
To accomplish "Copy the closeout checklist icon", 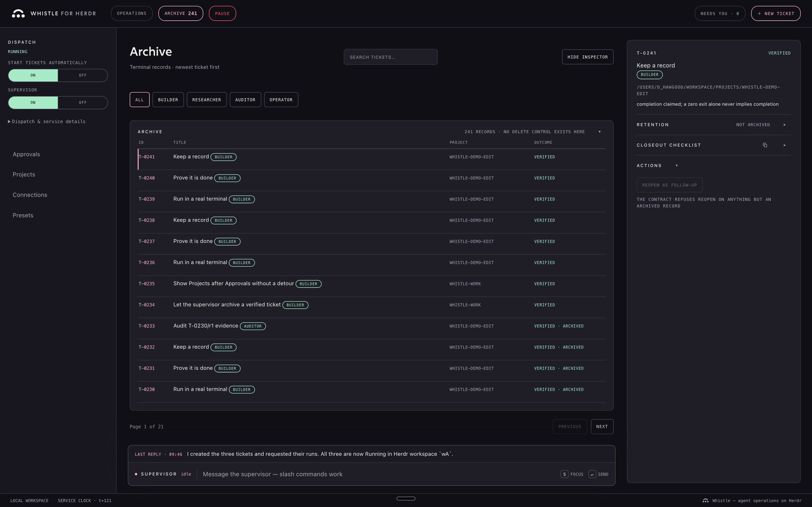I will click(765, 145).
